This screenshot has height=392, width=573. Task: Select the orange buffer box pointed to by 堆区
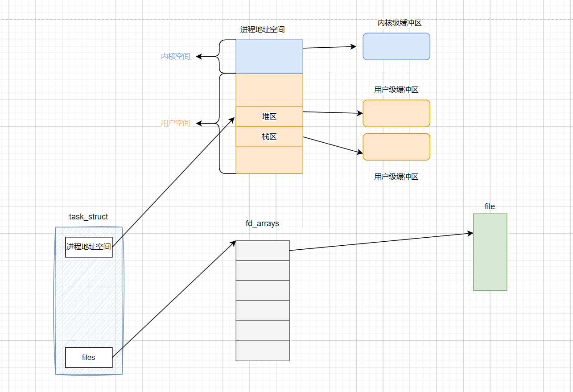[x=396, y=113]
